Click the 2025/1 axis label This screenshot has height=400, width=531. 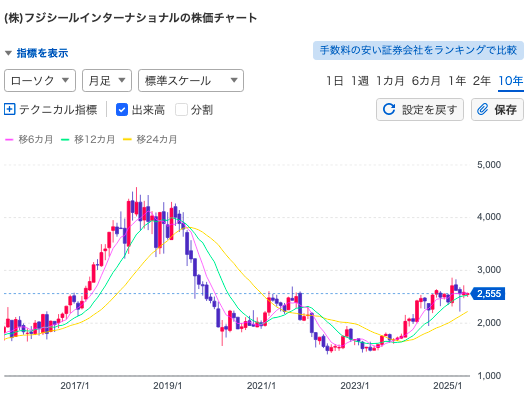[447, 386]
